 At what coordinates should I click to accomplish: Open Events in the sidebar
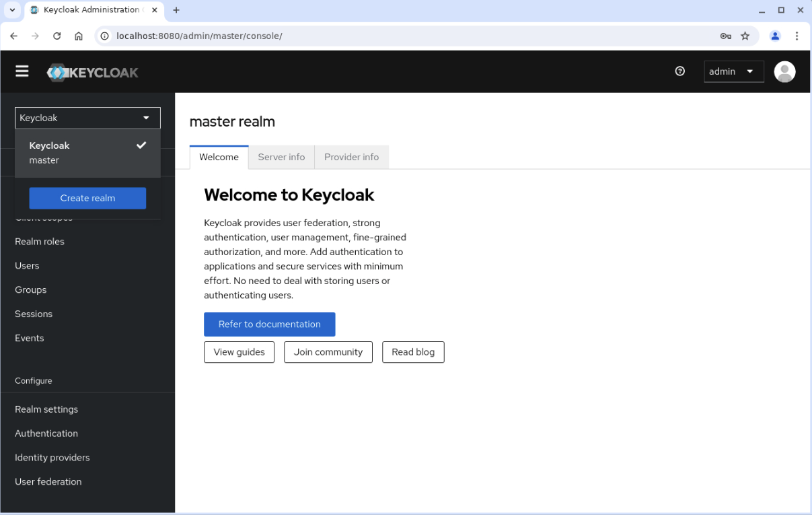click(30, 339)
